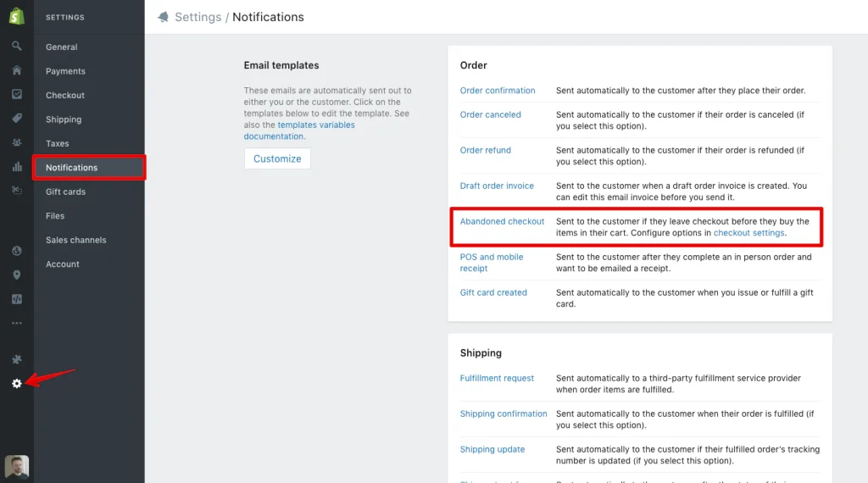Open search with the magnifier icon
Viewport: 868px width, 483px height.
(x=17, y=46)
